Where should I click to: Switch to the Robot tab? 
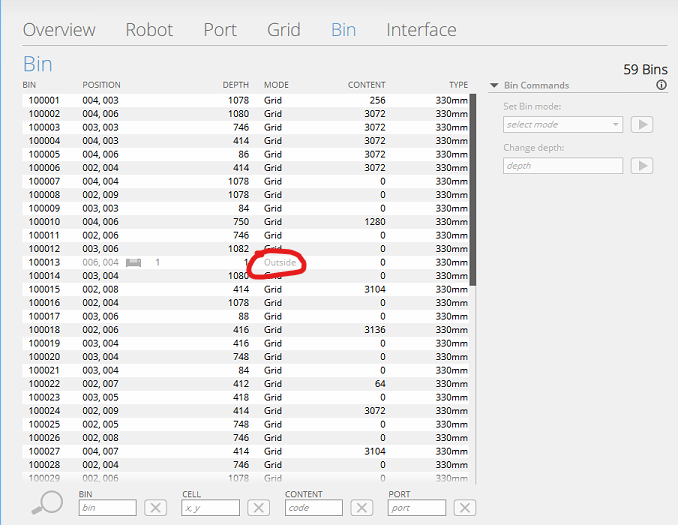coord(149,29)
